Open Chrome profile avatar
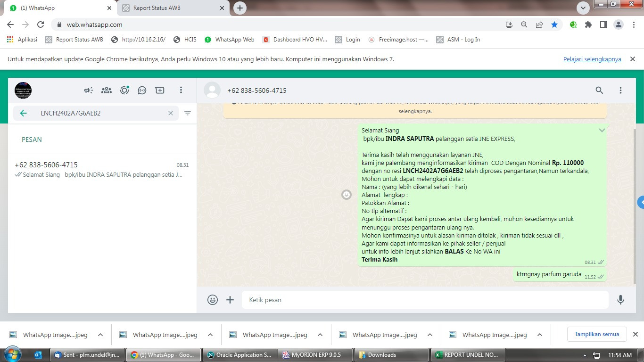644x362 pixels. pyautogui.click(x=619, y=25)
